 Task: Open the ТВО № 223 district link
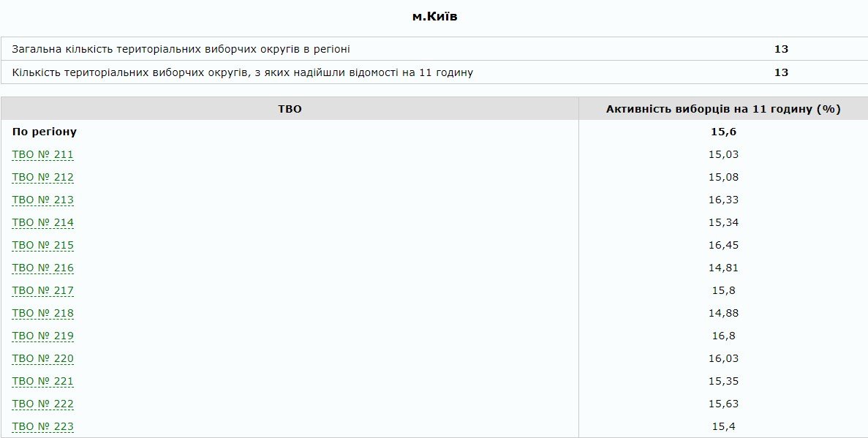point(41,425)
